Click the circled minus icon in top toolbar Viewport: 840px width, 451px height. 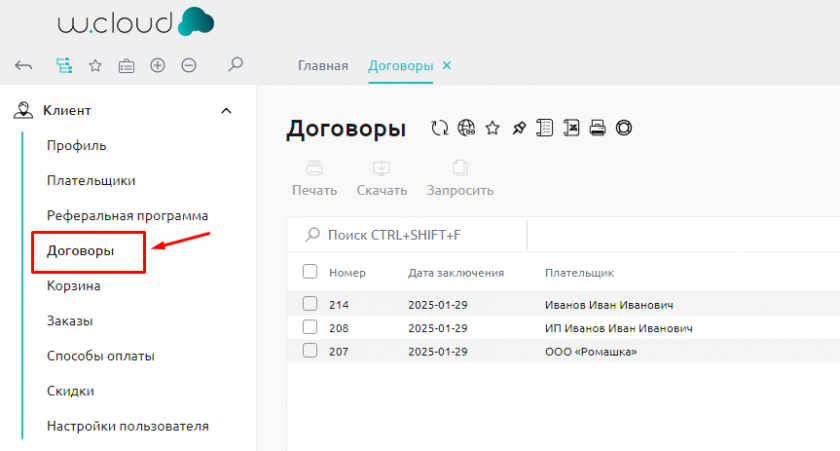pyautogui.click(x=188, y=66)
